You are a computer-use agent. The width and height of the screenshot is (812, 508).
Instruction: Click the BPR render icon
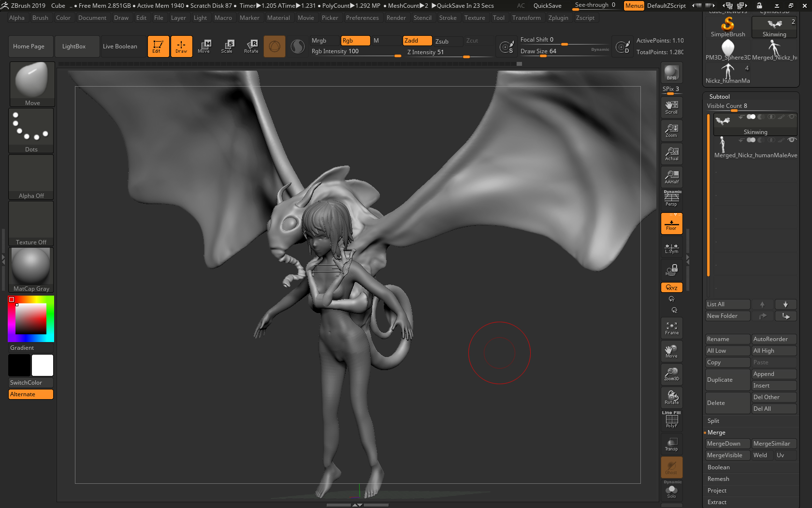671,73
